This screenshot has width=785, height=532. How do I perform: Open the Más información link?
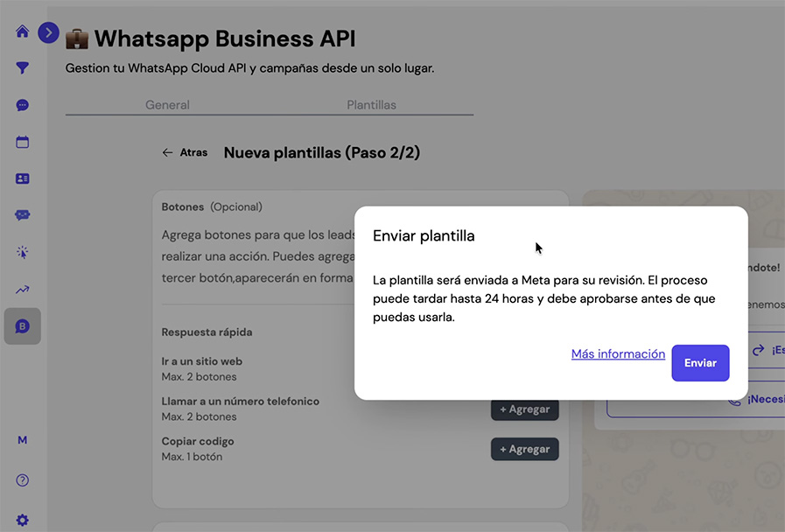pyautogui.click(x=618, y=353)
